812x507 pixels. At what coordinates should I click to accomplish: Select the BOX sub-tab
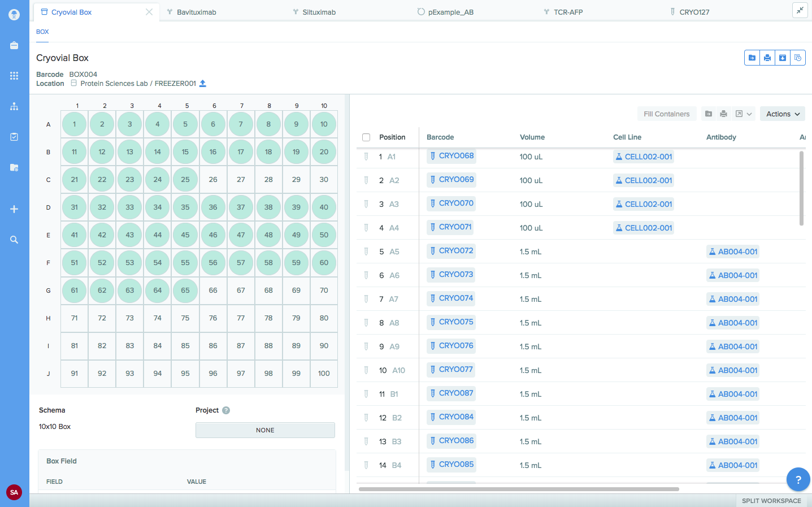[42, 32]
